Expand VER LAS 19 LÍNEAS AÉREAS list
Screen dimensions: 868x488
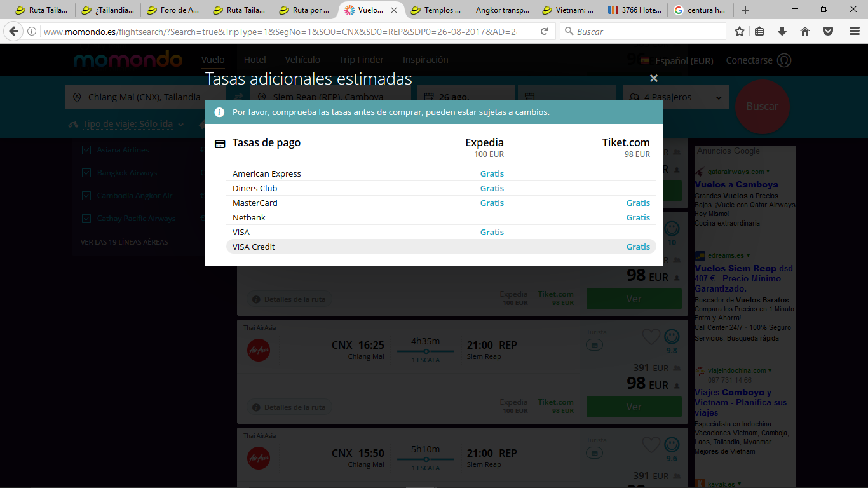125,242
